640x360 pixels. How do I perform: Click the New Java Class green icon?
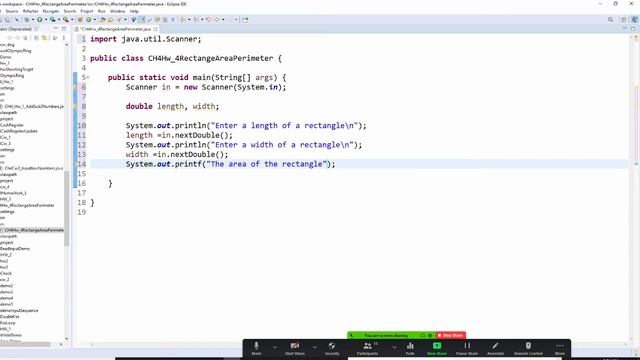pos(89,20)
